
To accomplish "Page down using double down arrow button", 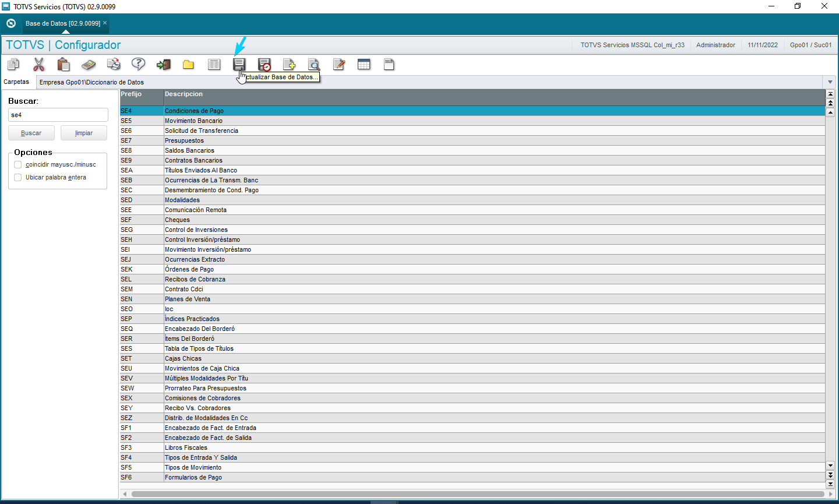I will [x=830, y=475].
